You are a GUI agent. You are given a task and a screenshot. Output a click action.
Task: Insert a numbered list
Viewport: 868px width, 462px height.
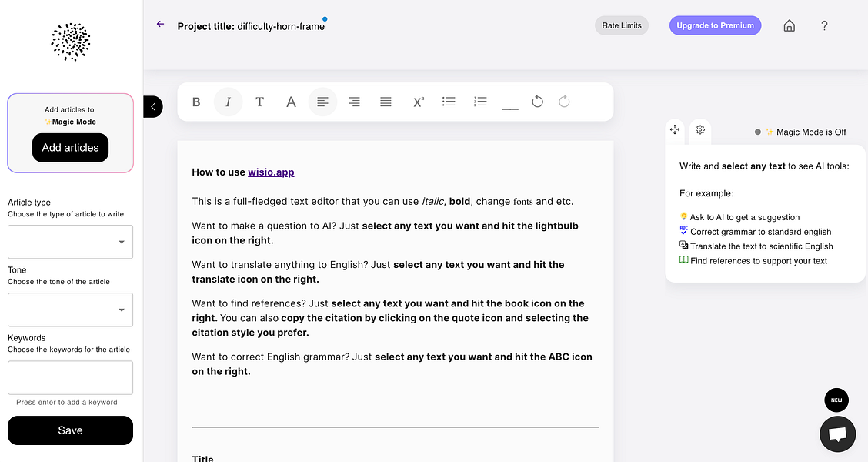(480, 102)
